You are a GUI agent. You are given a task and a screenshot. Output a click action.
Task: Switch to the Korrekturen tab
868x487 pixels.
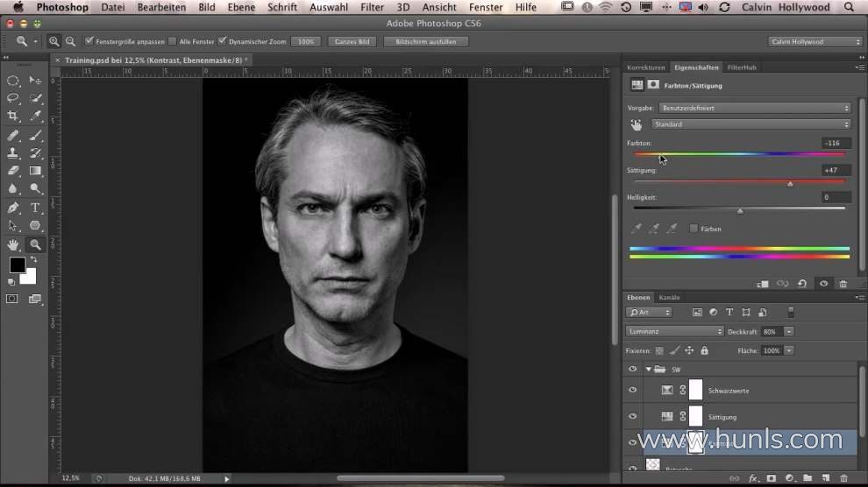tap(645, 67)
